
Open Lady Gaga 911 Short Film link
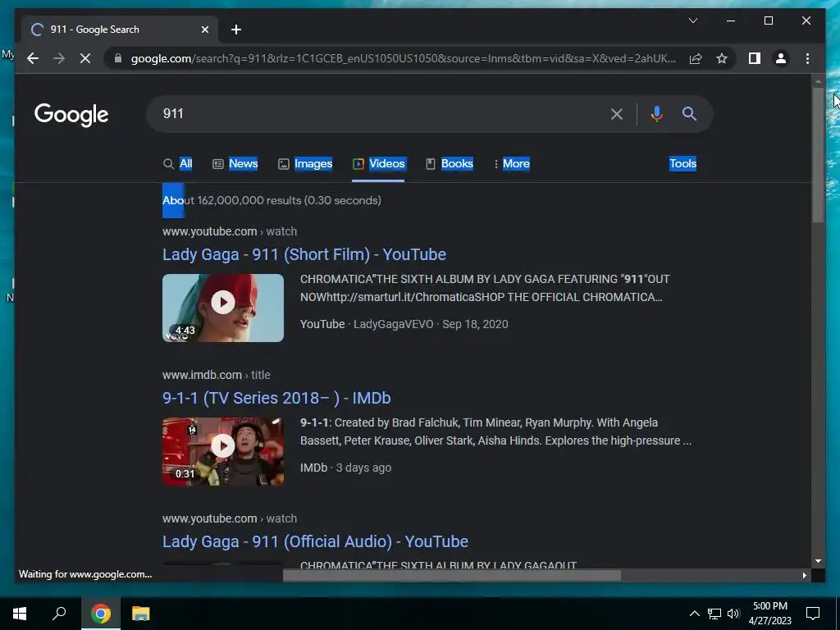(x=304, y=254)
